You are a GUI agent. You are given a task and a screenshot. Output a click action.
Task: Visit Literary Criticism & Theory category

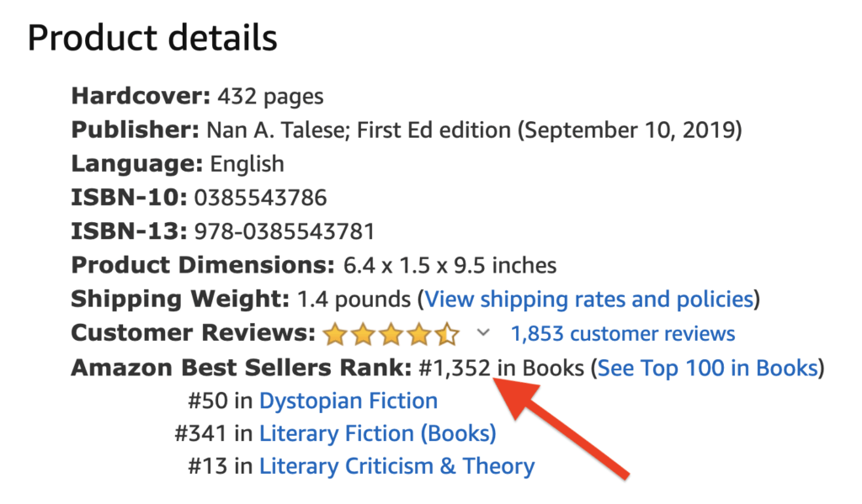(x=399, y=466)
